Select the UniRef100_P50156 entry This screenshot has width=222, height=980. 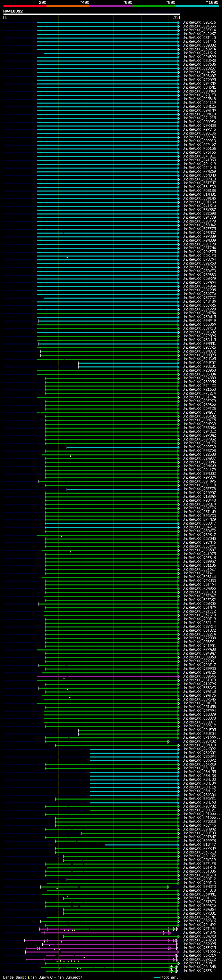(x=199, y=149)
